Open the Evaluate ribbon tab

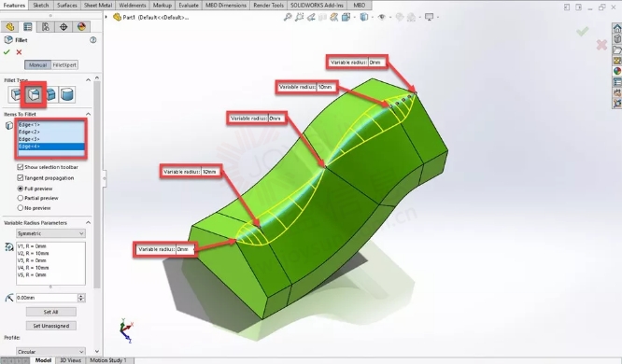[189, 6]
